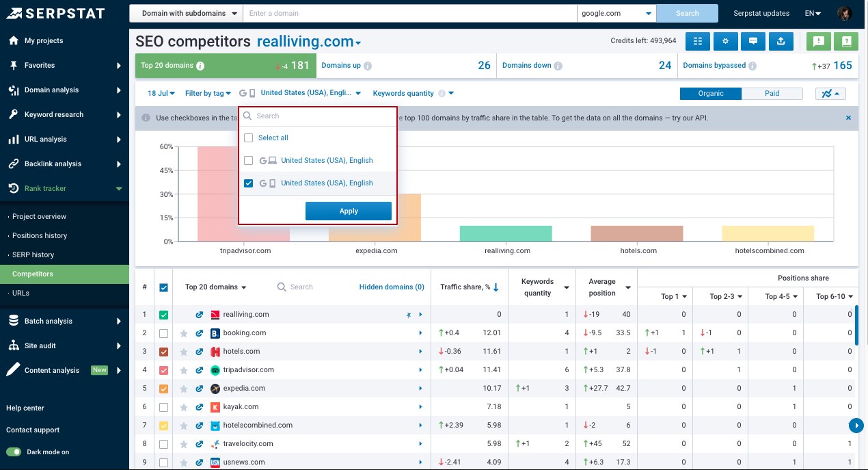Click info icon beside Keywords quantity filter
This screenshot has width=868, height=470.
pyautogui.click(x=442, y=94)
